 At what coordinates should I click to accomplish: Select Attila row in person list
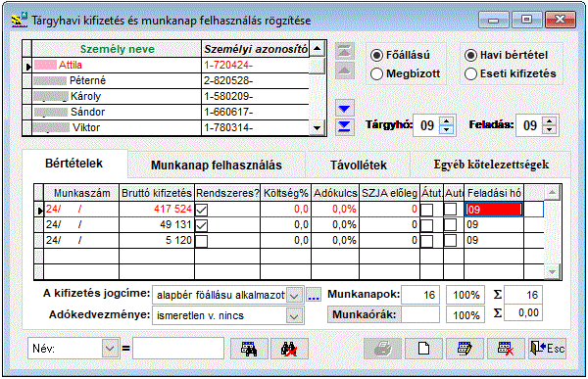tap(171, 66)
